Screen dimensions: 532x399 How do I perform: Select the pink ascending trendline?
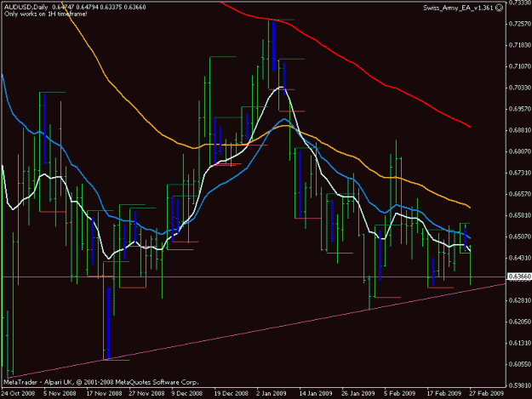[x=255, y=331]
